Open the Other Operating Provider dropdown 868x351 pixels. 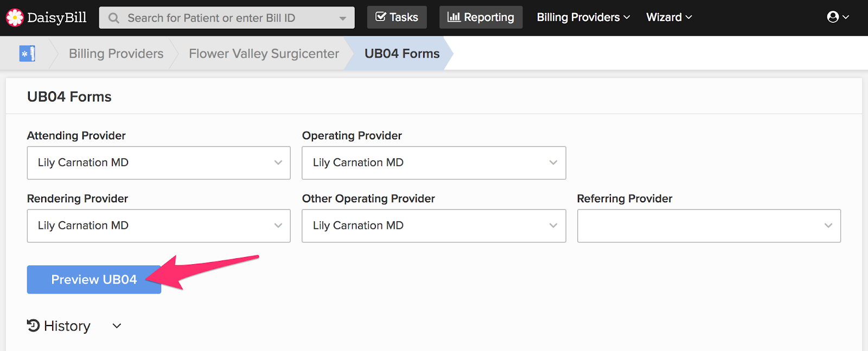(x=433, y=226)
